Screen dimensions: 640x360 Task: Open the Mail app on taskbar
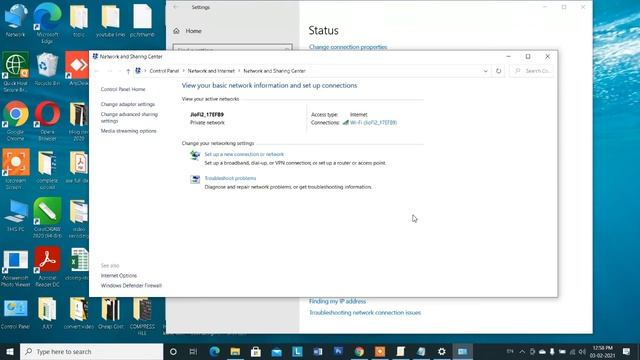point(277,351)
